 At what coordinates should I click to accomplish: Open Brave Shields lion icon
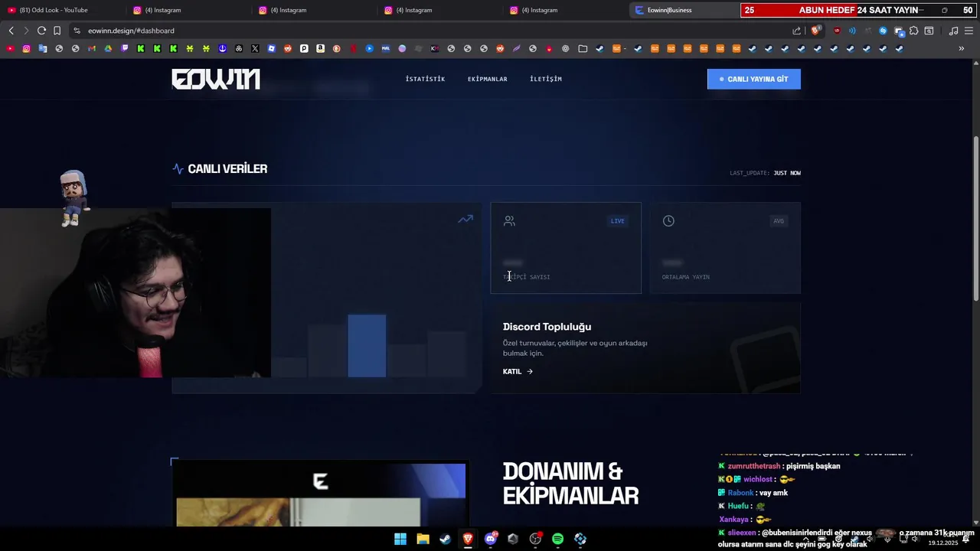point(815,31)
